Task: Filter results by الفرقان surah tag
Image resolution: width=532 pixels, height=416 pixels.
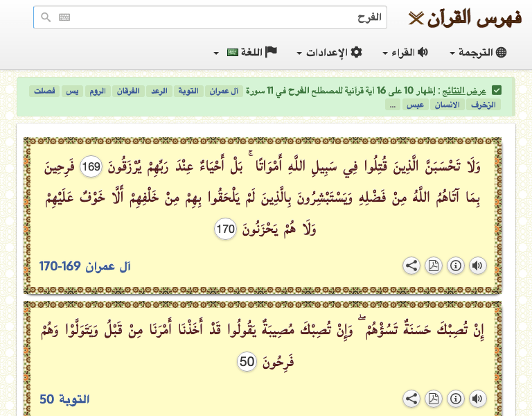Action: pos(128,91)
